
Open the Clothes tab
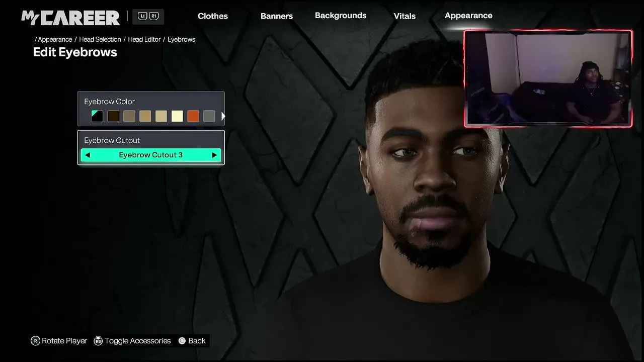213,16
